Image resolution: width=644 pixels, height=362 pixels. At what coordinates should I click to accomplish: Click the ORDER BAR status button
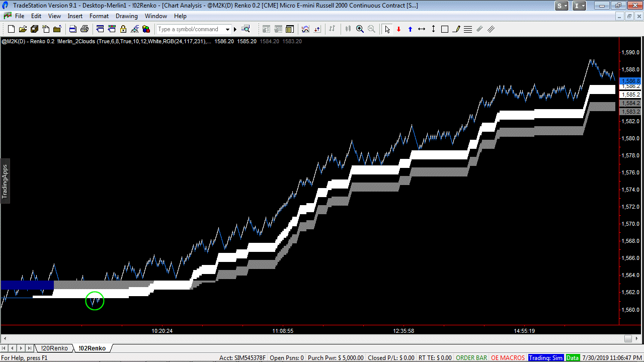click(471, 358)
